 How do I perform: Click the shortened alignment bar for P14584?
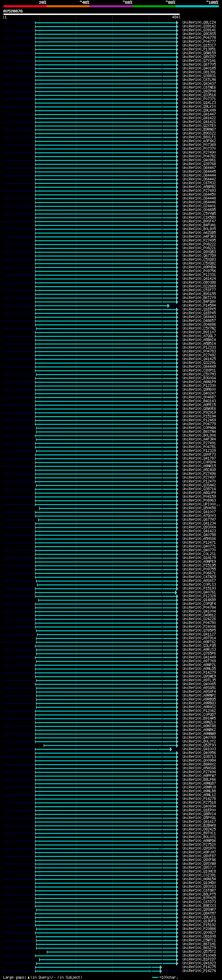(102, 306)
